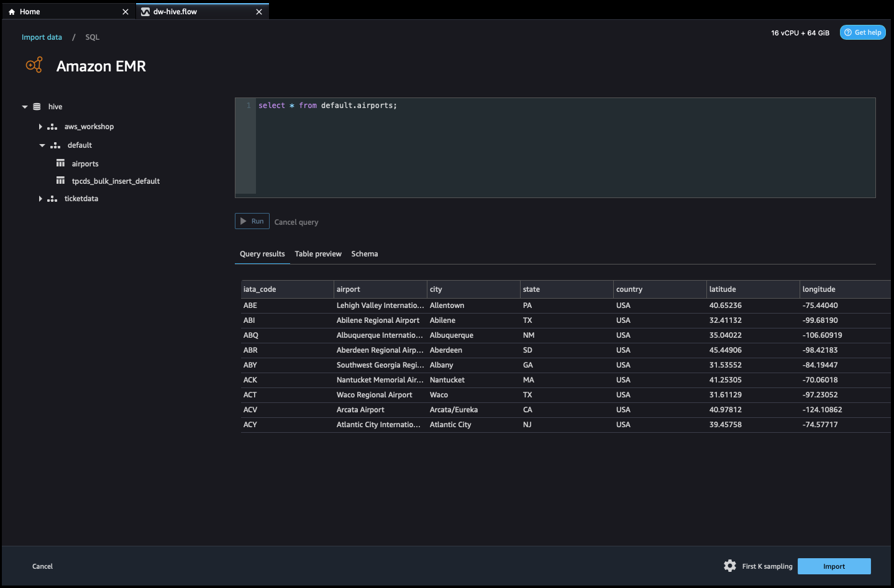Click the ticketdata schema icon

[x=52, y=199]
